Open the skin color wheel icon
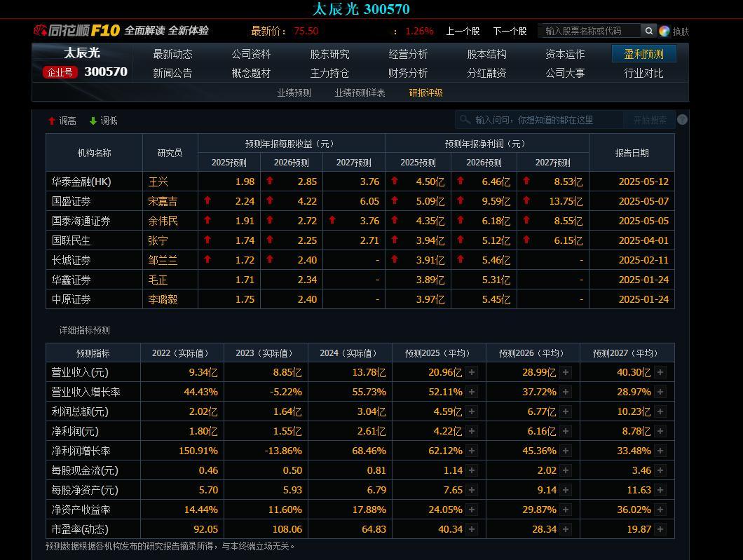Viewport: 743px width, 560px height. 664,32
